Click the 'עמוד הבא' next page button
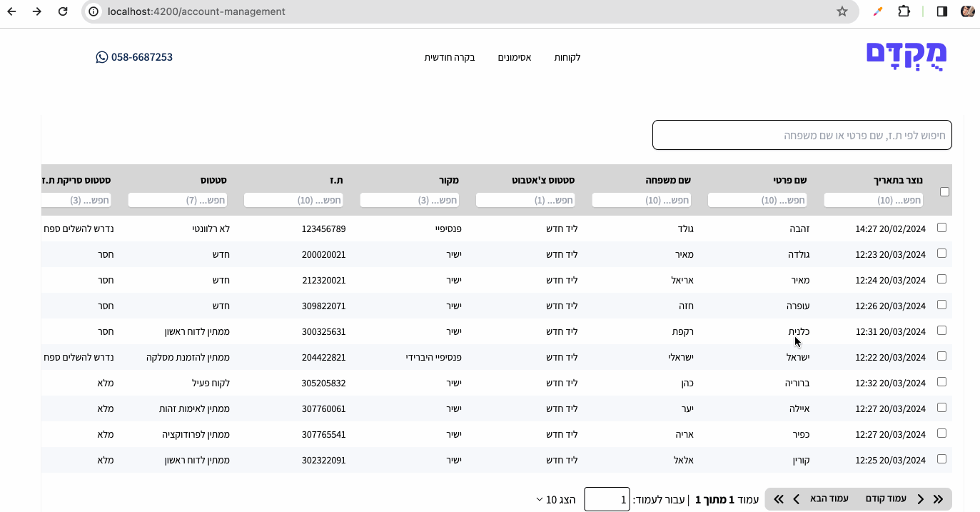This screenshot has height=512, width=980. (x=829, y=498)
